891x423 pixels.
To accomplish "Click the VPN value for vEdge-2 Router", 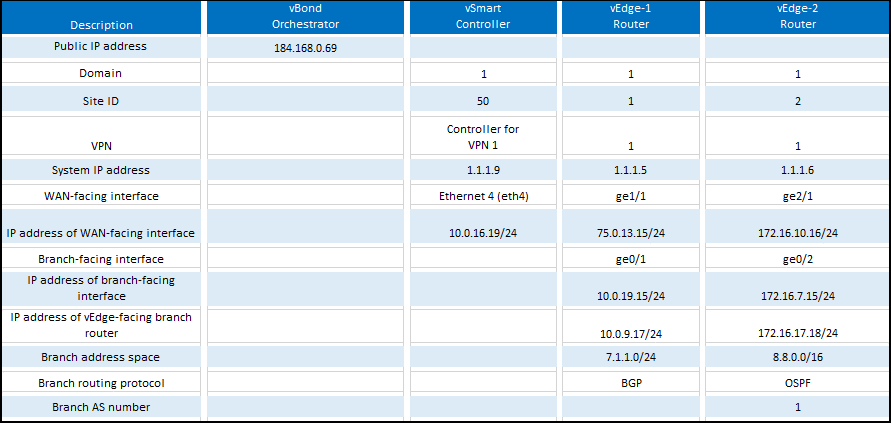I will pyautogui.click(x=798, y=146).
